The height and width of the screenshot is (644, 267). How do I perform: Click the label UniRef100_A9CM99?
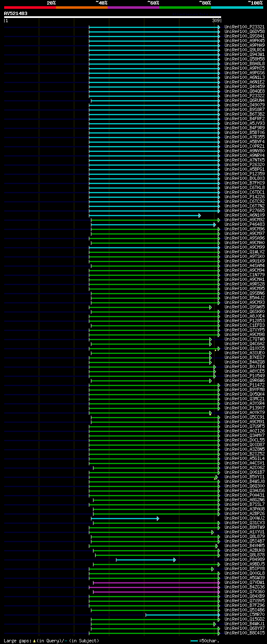point(244,247)
